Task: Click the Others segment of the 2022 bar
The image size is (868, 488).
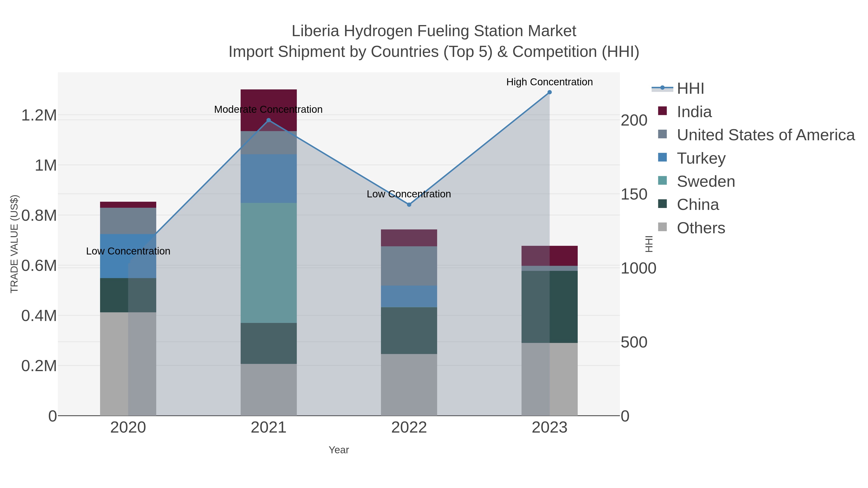Action: (409, 385)
